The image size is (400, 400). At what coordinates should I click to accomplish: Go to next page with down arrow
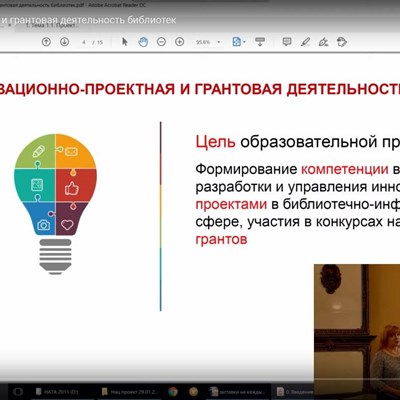64,42
